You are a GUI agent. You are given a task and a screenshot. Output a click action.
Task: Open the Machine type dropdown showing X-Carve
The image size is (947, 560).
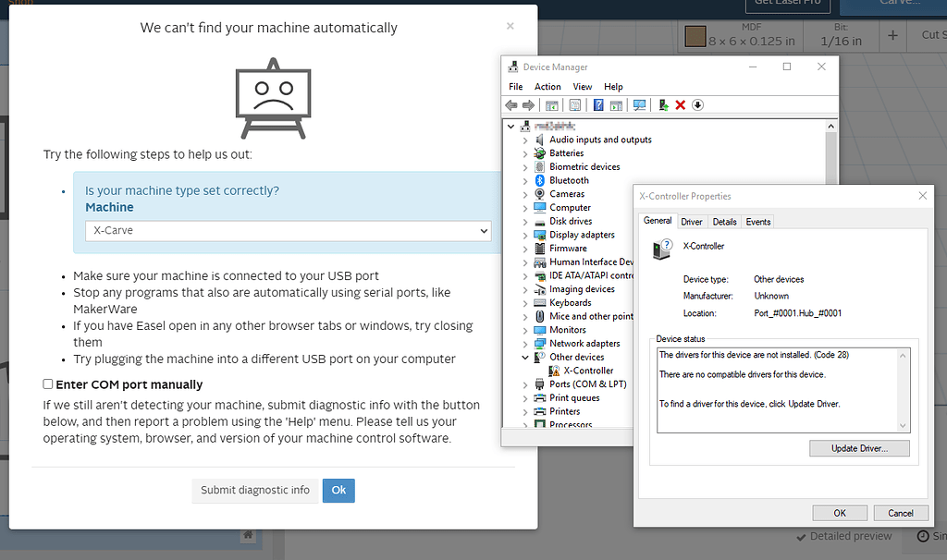tap(289, 231)
